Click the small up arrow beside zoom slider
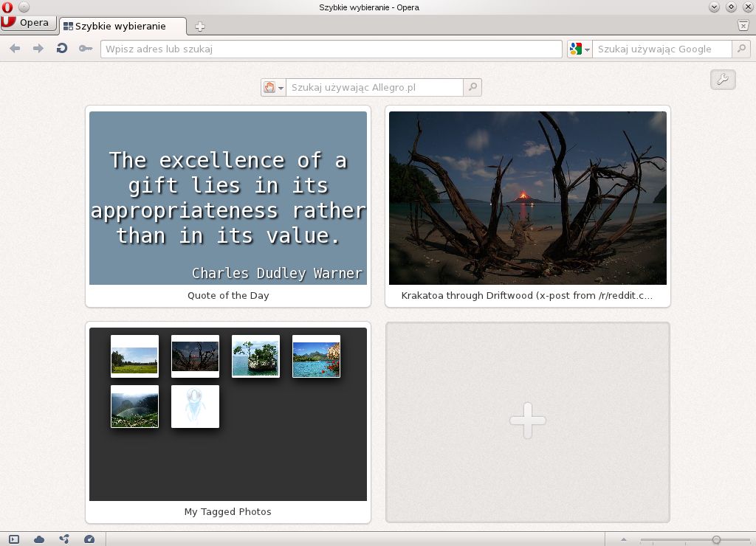 coord(623,540)
